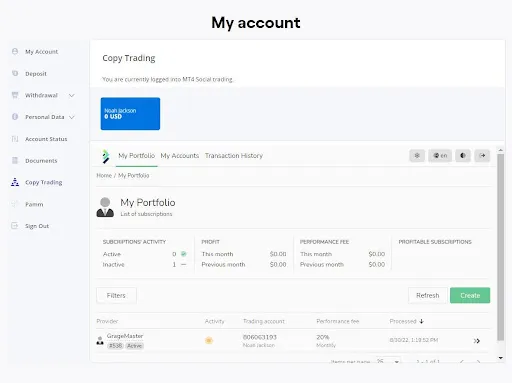Open the Withdrawal menu item
Image resolution: width=512 pixels, height=383 pixels.
pos(41,95)
